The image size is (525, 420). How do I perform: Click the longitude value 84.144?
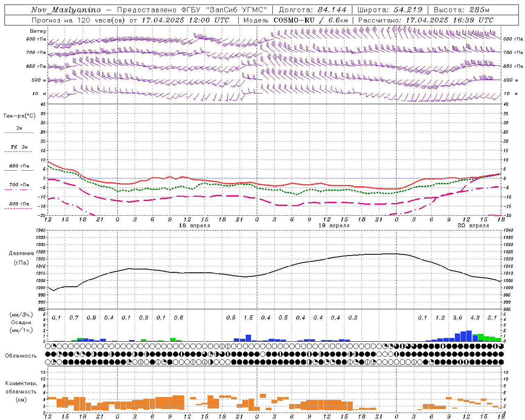coord(331,10)
